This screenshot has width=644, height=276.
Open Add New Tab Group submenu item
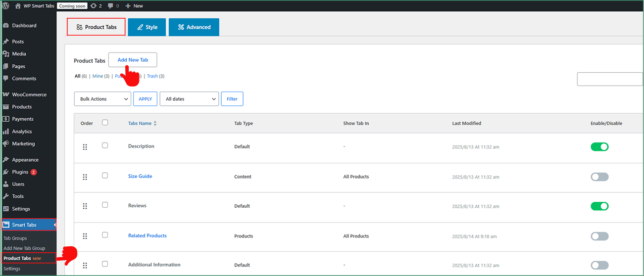(x=24, y=248)
